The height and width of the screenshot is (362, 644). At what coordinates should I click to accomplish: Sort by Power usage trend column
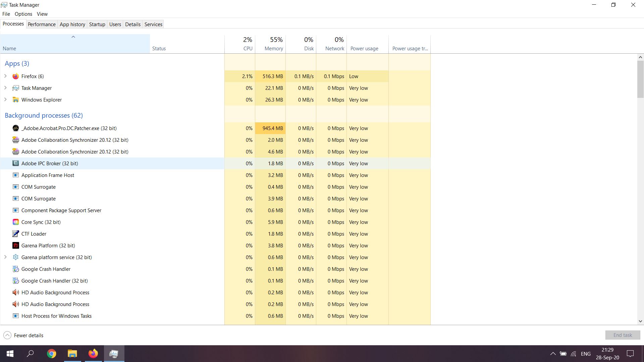(x=410, y=44)
